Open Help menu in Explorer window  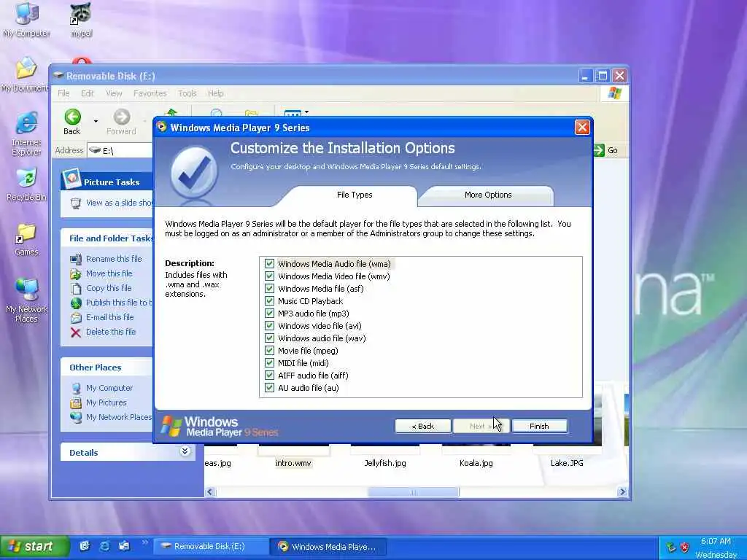[x=215, y=93]
